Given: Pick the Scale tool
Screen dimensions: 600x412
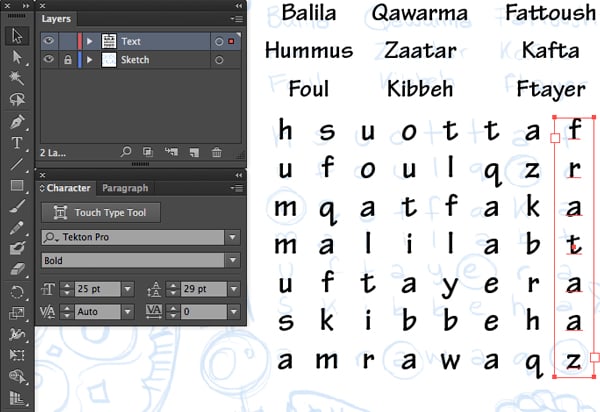Looking at the screenshot, I should pyautogui.click(x=17, y=313).
